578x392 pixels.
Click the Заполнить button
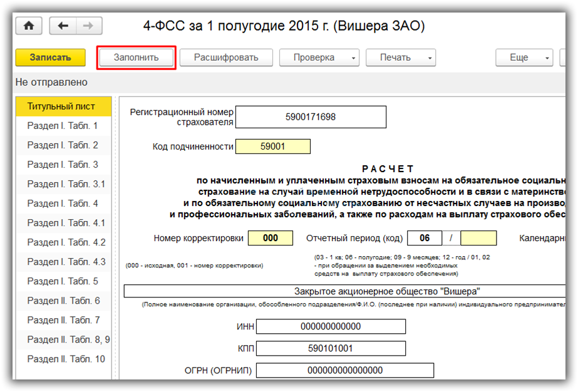point(136,58)
